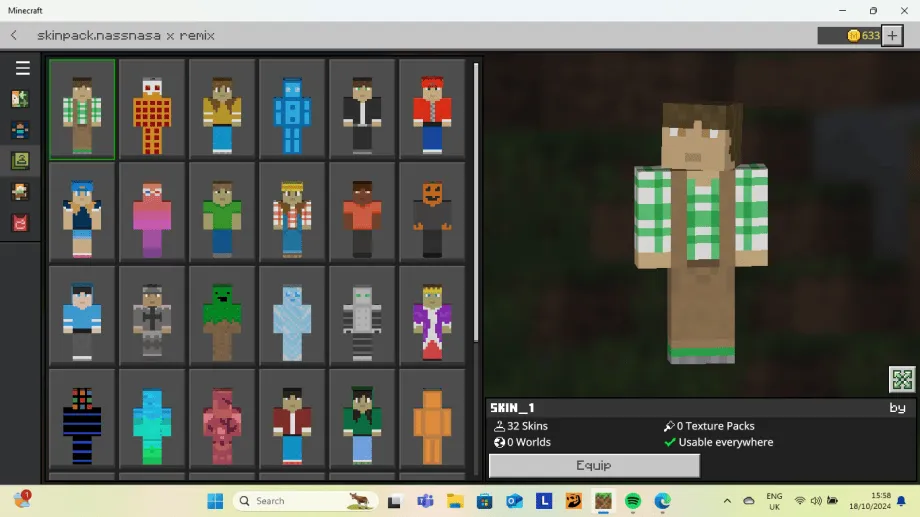Select the grey armored knight skin

(x=152, y=316)
